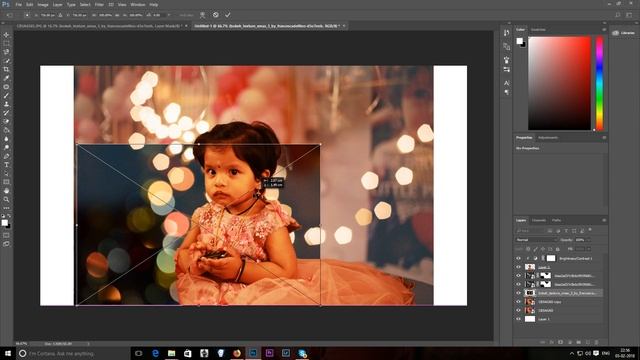This screenshot has width=640, height=360.
Task: Select the Lasso tool
Action: click(6, 52)
